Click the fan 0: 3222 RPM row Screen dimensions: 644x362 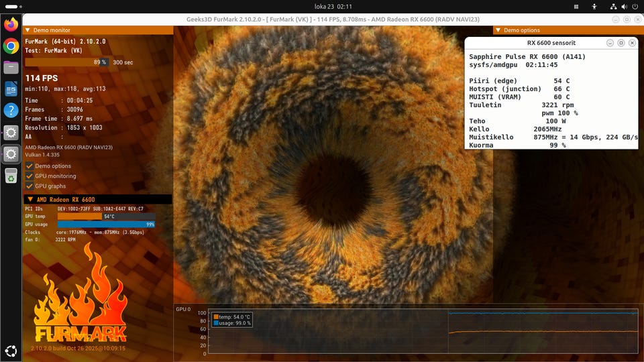point(50,240)
